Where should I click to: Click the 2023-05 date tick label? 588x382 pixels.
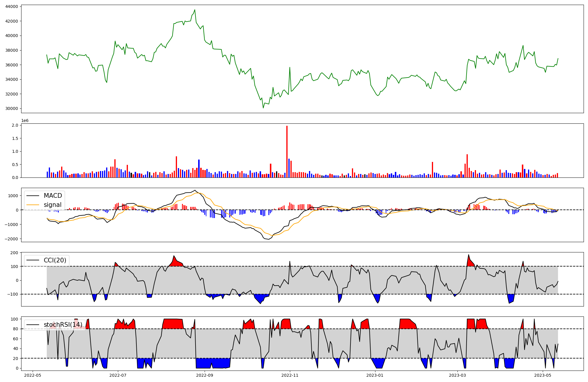[543, 375]
